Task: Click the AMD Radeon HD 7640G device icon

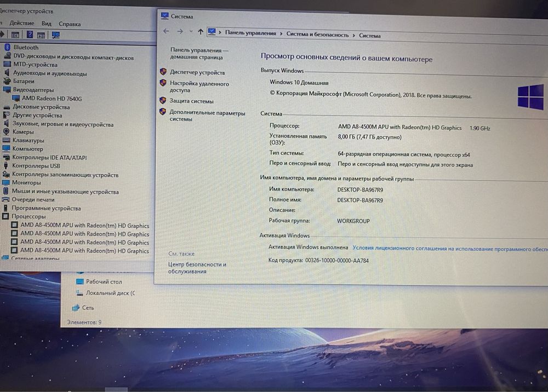Action: pos(16,98)
